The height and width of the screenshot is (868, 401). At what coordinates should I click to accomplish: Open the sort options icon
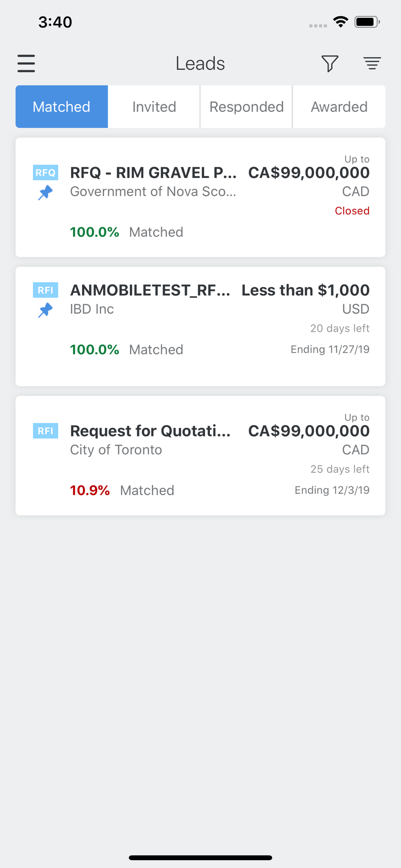point(372,63)
